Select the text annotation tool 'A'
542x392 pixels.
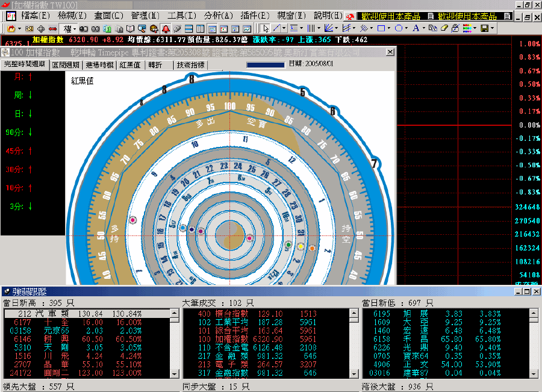[x=416, y=28]
